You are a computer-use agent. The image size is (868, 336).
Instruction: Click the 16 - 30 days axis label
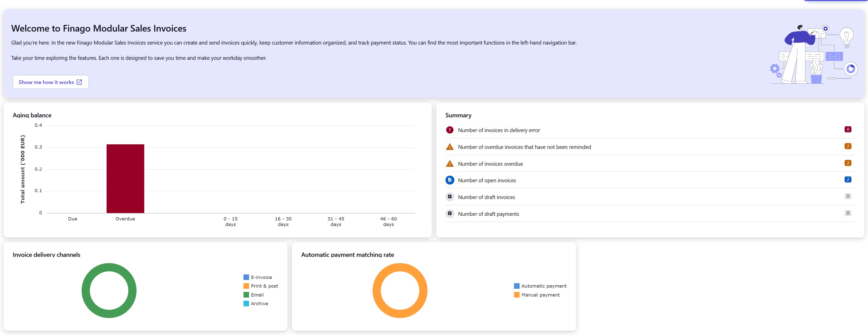coord(283,221)
